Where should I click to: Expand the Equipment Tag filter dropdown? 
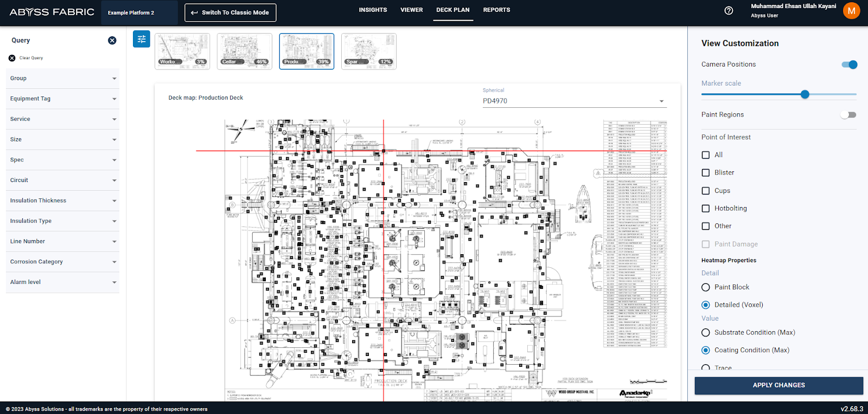click(62, 99)
